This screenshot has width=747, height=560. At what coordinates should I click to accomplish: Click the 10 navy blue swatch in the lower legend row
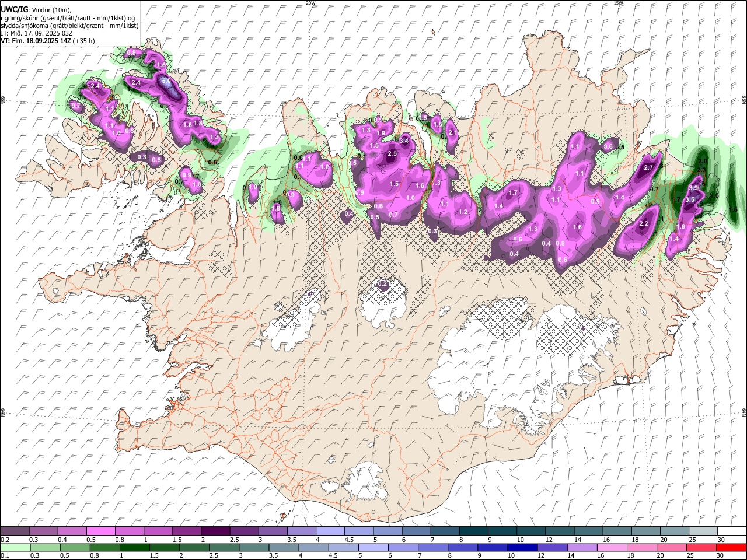pyautogui.click(x=522, y=548)
